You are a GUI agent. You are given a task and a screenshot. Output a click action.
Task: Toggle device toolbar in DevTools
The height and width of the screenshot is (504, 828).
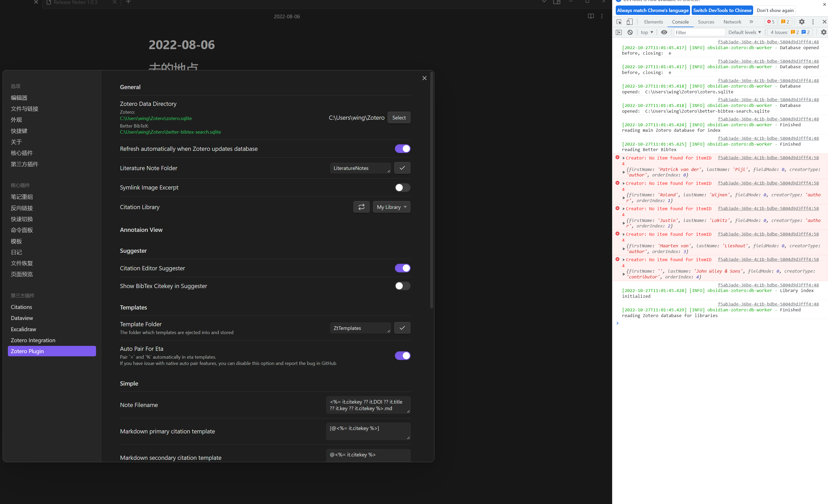pyautogui.click(x=630, y=21)
